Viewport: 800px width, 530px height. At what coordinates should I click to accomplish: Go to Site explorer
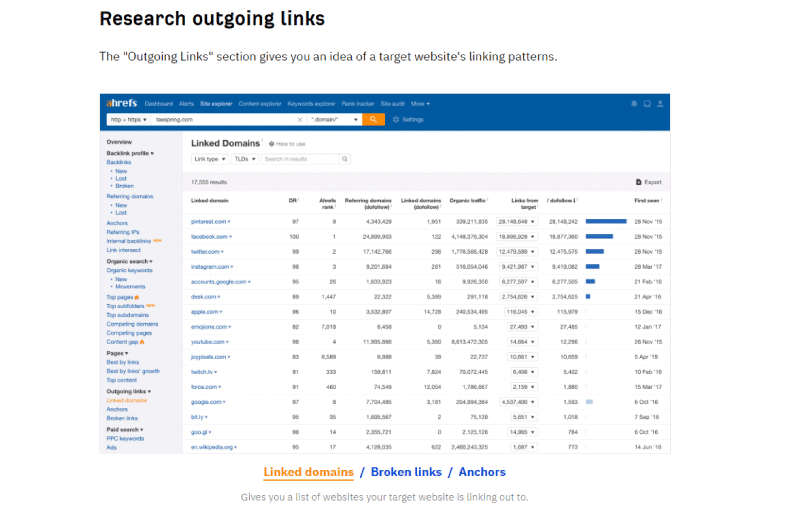point(216,104)
